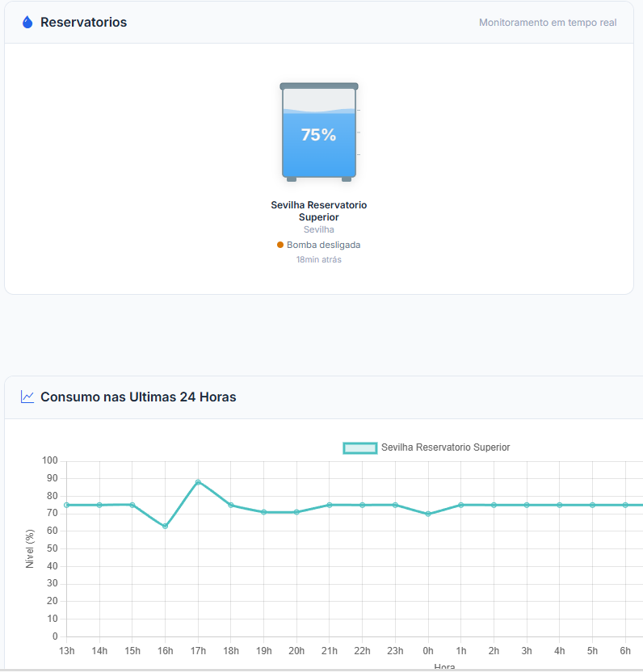The width and height of the screenshot is (643, 672).
Task: Click the legend color box before Sevilha Reservatorio Superior
Action: point(360,447)
